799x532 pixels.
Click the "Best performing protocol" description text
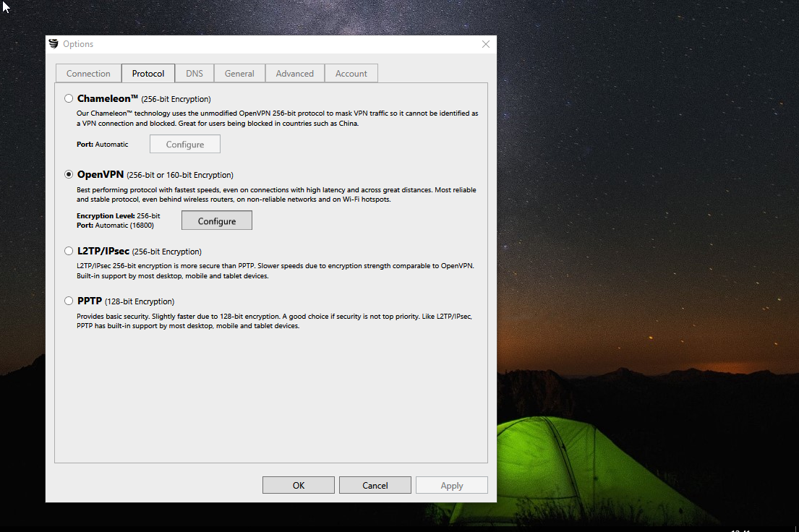tap(276, 194)
